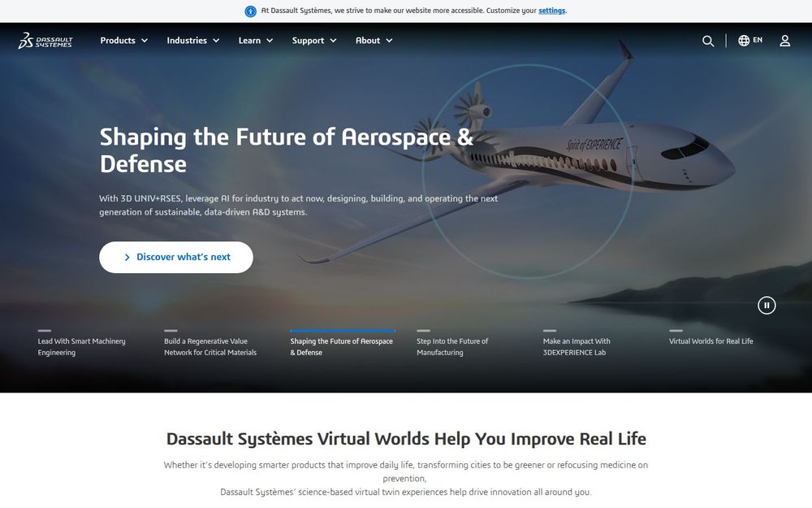Viewport: 812px width, 508px height.
Task: Click the Dassault Systèmes logo
Action: click(x=45, y=40)
